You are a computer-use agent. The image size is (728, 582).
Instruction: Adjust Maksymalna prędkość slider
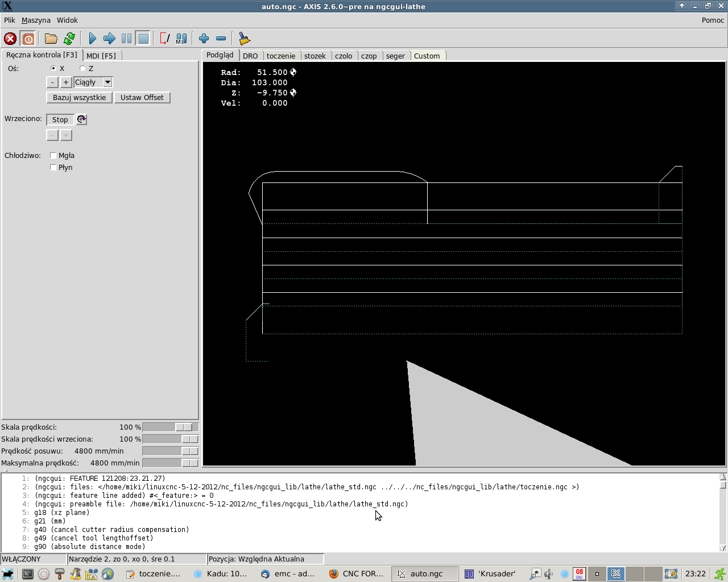170,463
